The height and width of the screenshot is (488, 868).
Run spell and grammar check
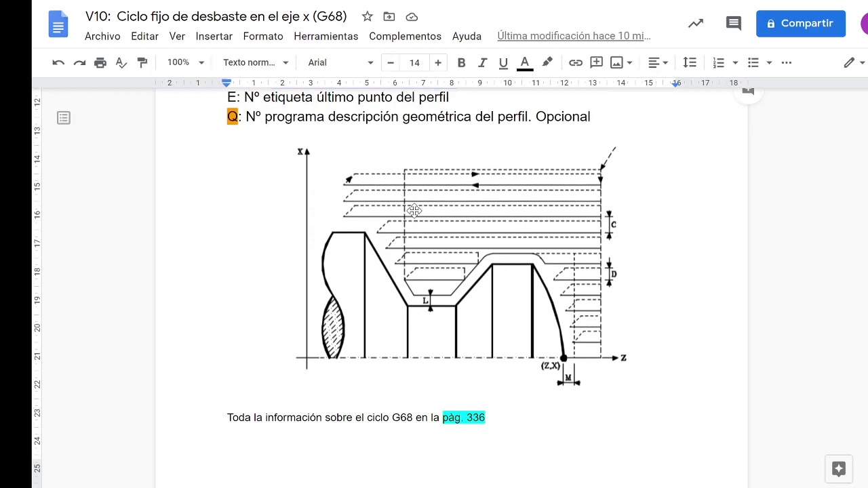click(x=121, y=62)
